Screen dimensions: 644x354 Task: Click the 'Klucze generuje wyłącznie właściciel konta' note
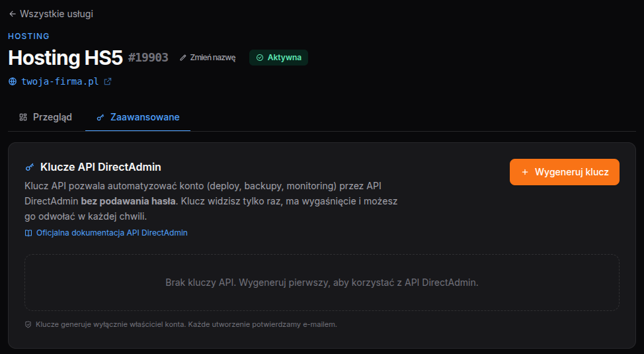[x=186, y=324]
